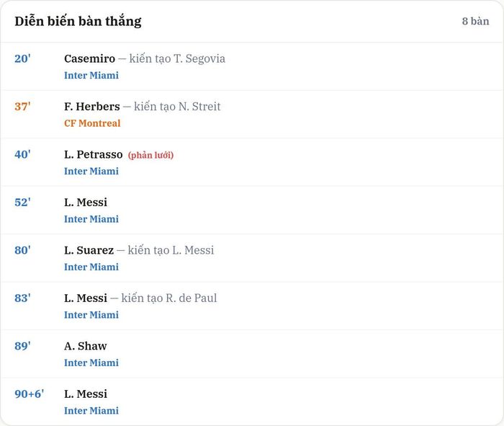
Task: Click the 90+6' minute marker
Action: point(30,394)
